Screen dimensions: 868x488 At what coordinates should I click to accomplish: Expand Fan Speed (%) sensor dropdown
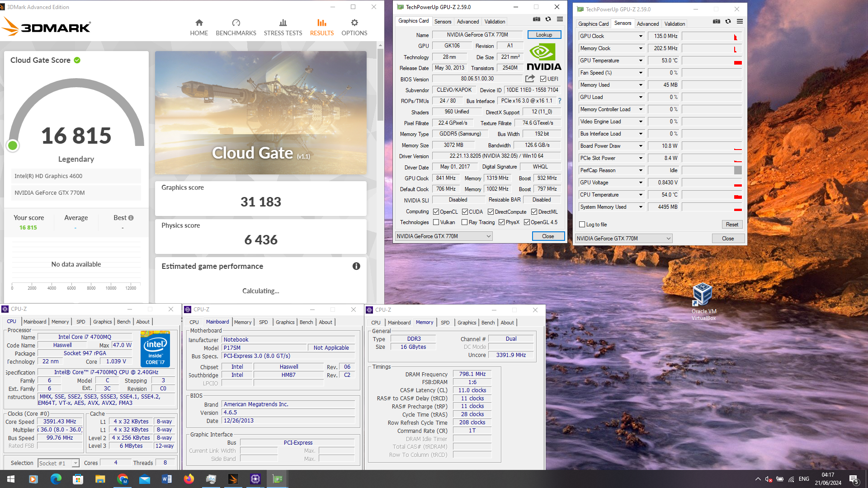click(641, 73)
